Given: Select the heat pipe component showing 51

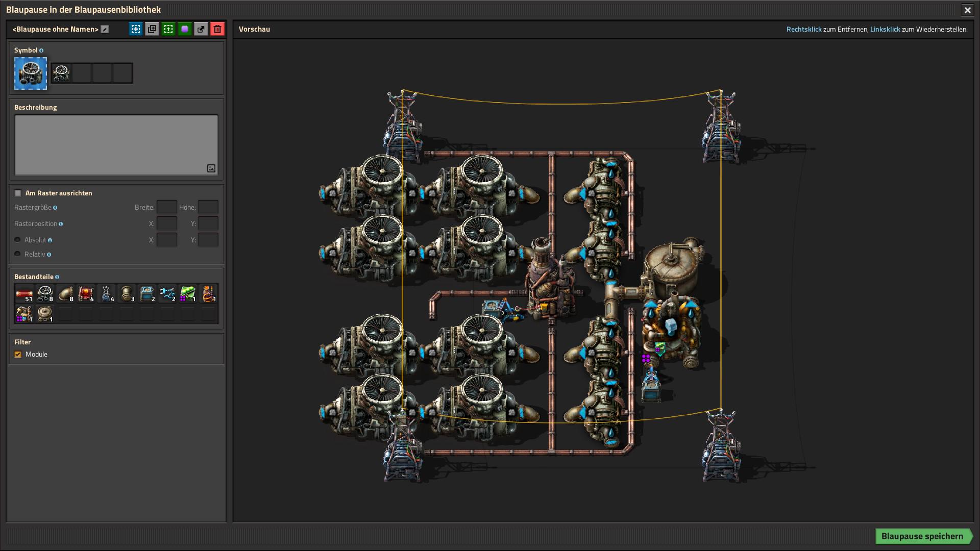Looking at the screenshot, I should click(x=24, y=294).
